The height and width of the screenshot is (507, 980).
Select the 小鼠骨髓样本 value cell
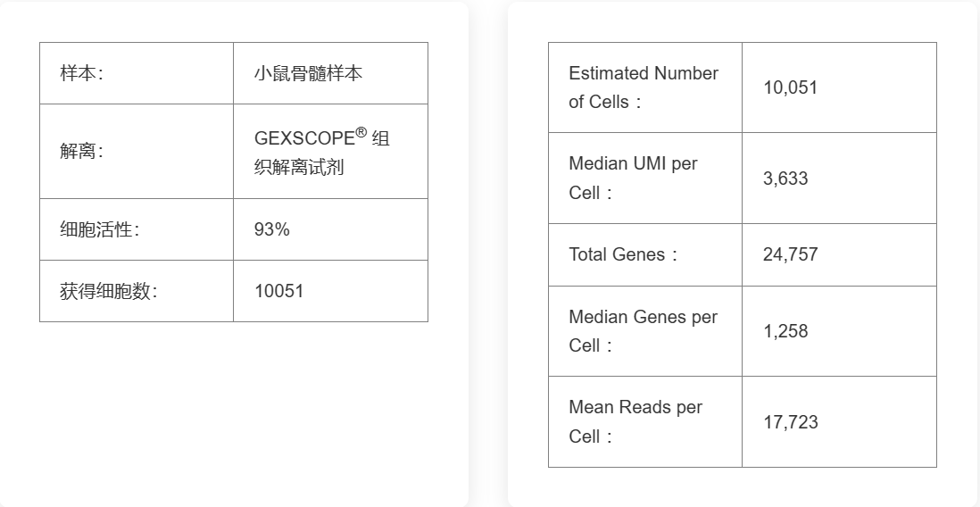click(308, 73)
